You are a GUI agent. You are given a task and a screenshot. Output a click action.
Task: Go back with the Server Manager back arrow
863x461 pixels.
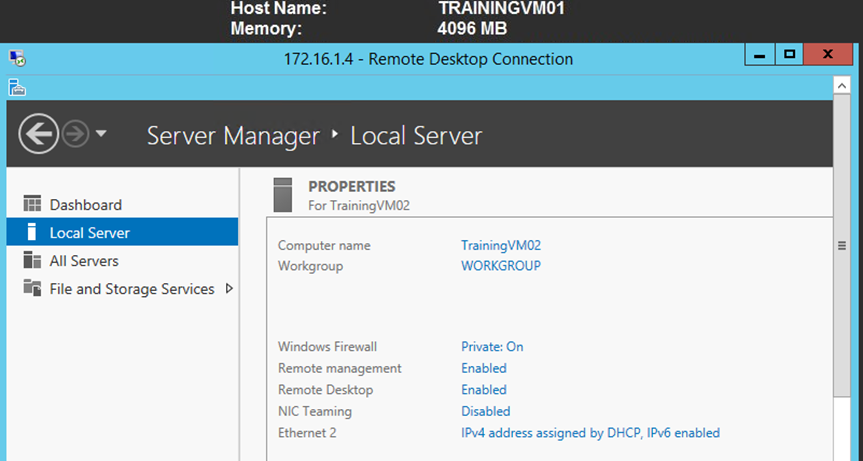38,134
